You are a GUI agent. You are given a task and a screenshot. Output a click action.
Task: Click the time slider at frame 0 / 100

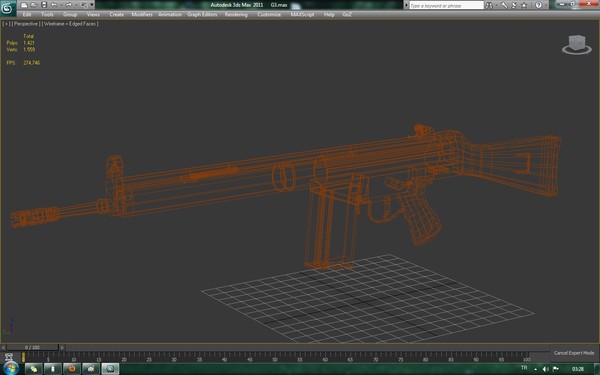(x=33, y=347)
